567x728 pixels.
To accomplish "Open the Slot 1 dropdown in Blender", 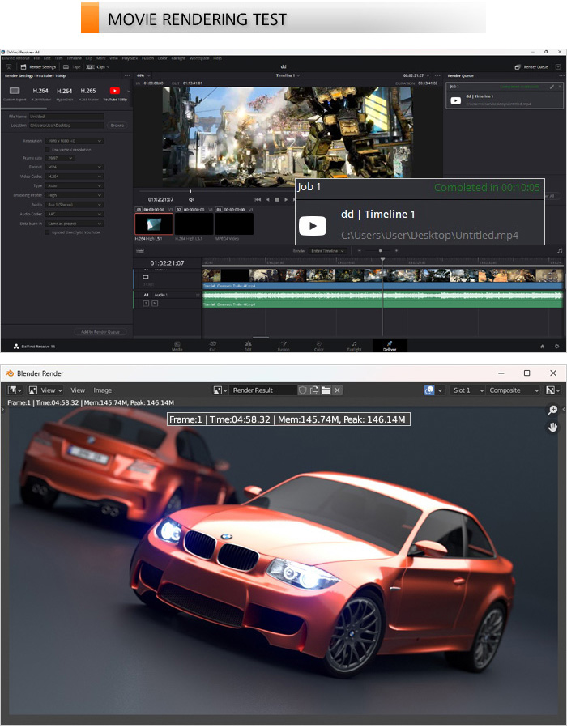I will point(468,390).
